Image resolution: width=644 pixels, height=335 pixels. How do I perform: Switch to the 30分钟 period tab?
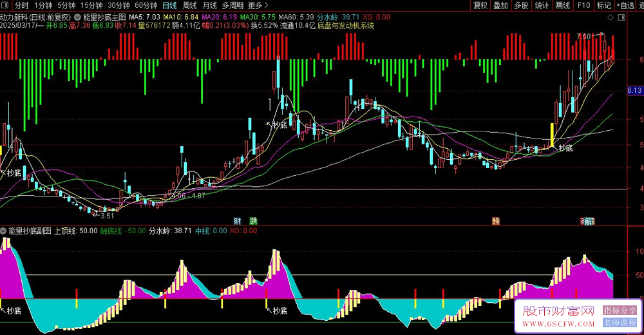click(x=118, y=5)
